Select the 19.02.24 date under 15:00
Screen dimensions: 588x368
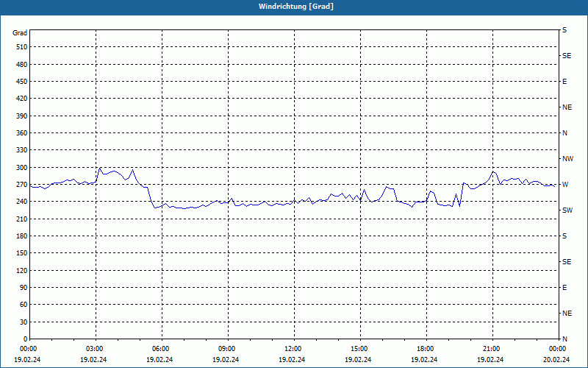[358, 359]
